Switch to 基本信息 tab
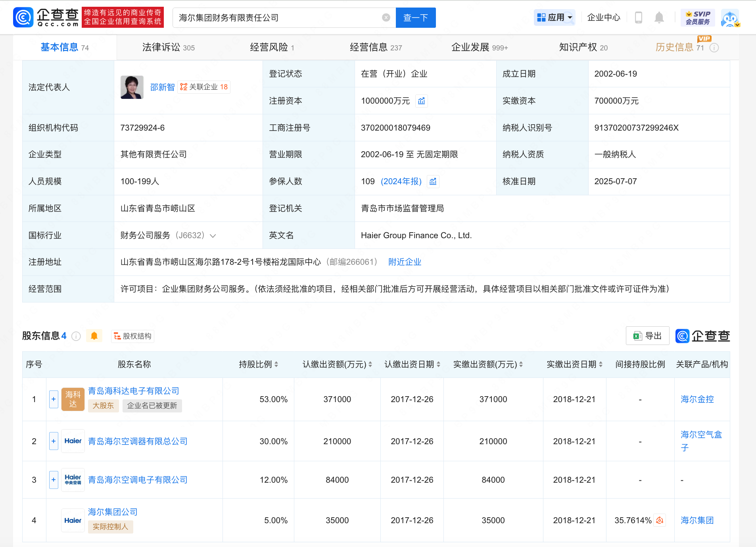Image resolution: width=756 pixels, height=547 pixels. pyautogui.click(x=65, y=48)
